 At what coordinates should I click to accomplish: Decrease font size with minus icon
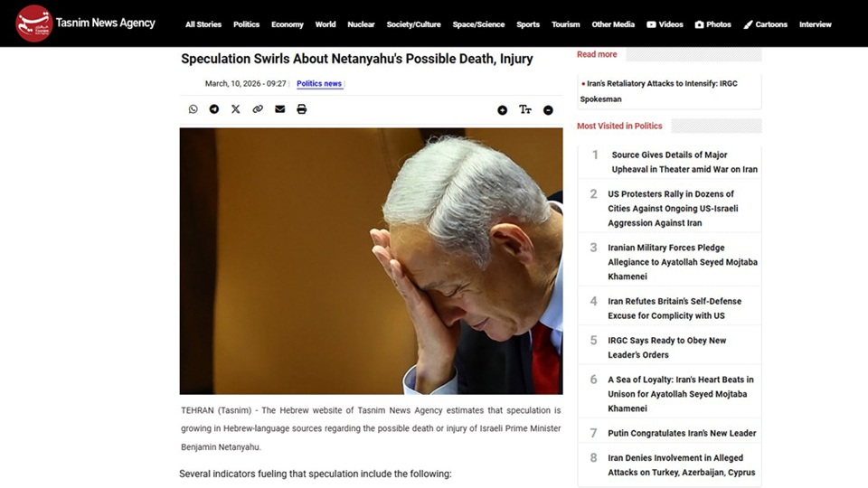[548, 110]
